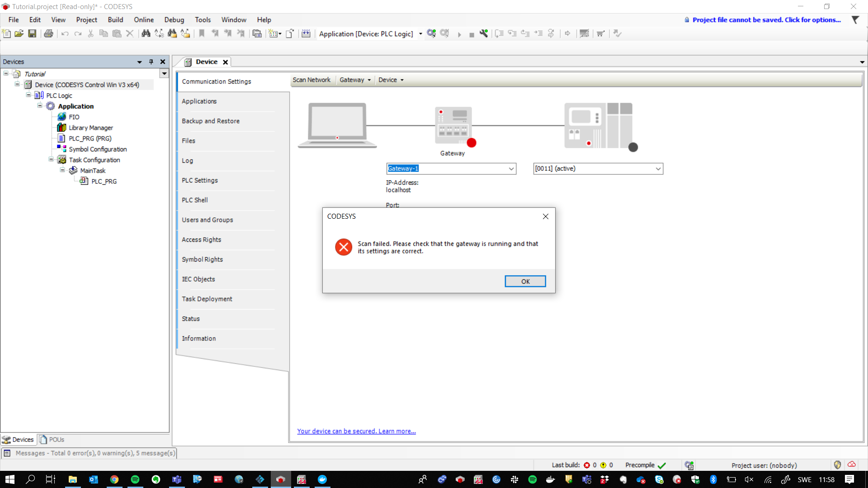Switch to the PLC Settings tab
The height and width of the screenshot is (488, 868).
200,180
